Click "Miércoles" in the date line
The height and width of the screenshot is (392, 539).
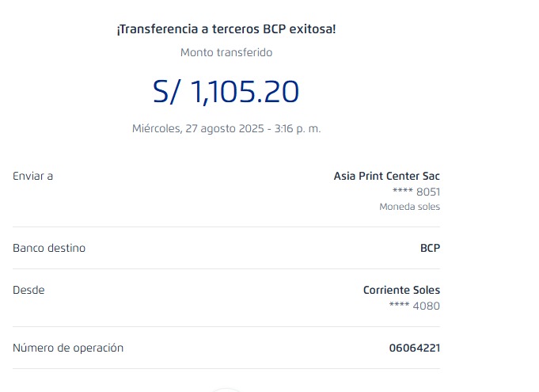(156, 128)
